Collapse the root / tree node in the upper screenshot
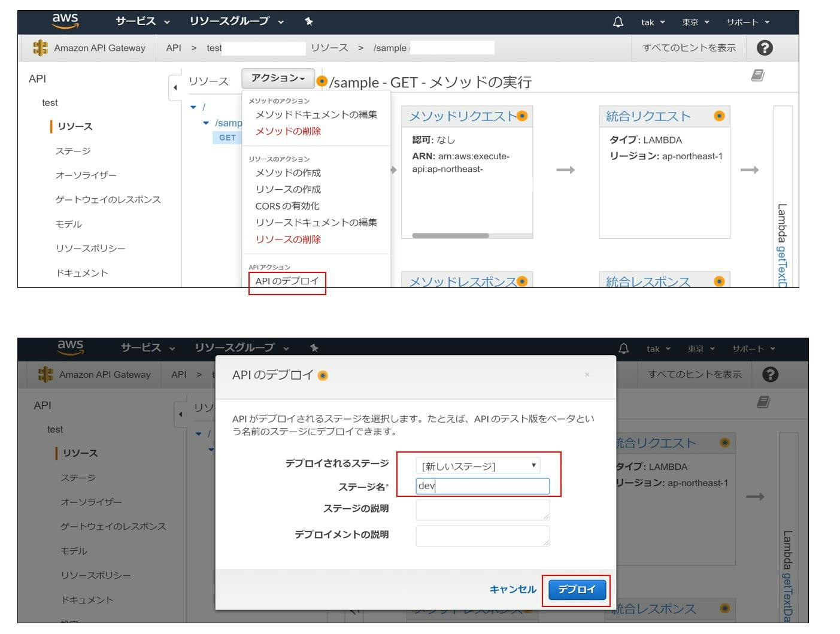This screenshot has height=634, width=840. [x=193, y=107]
